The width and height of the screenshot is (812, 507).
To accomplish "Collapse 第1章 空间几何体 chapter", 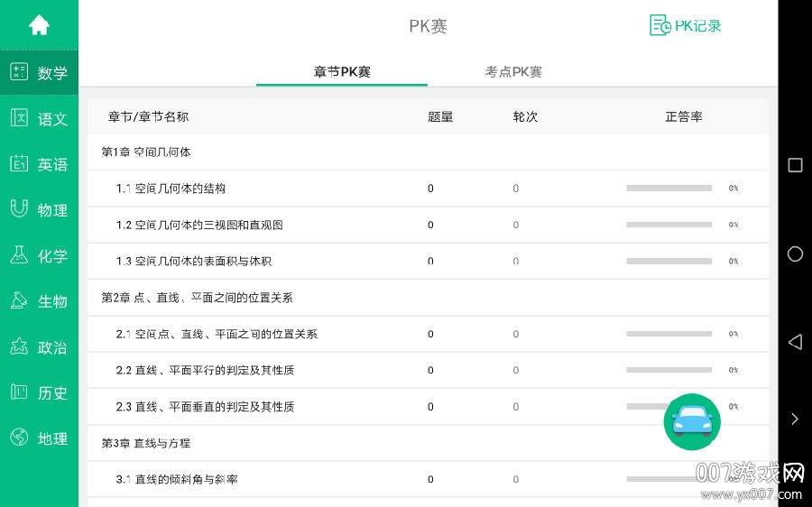I will [146, 152].
